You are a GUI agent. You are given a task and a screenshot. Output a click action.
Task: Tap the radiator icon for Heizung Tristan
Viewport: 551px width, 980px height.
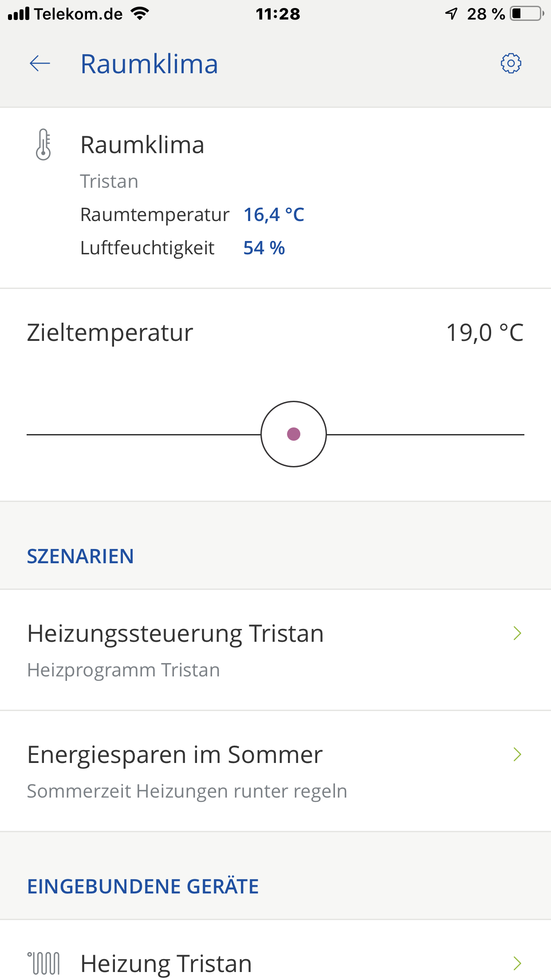[x=44, y=963]
